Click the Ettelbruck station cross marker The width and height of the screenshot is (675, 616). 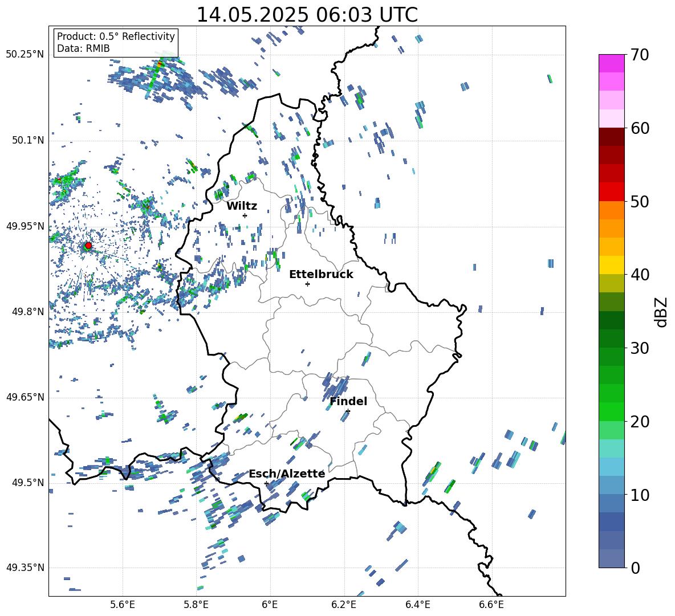click(307, 284)
